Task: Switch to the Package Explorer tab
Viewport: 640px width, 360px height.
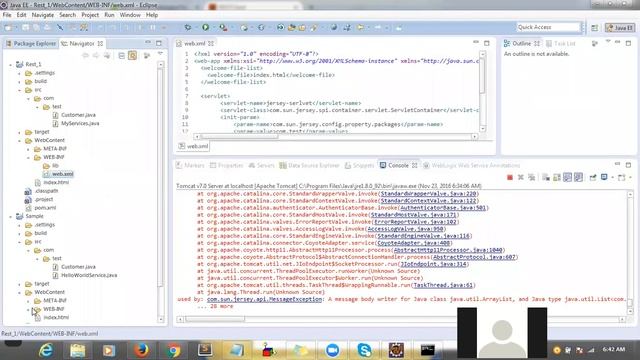Action: [x=31, y=43]
